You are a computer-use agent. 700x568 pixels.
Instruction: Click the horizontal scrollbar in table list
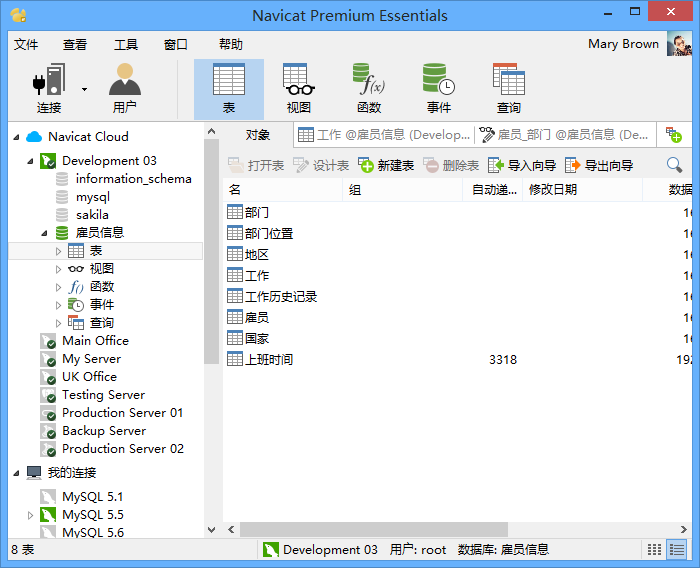click(374, 530)
